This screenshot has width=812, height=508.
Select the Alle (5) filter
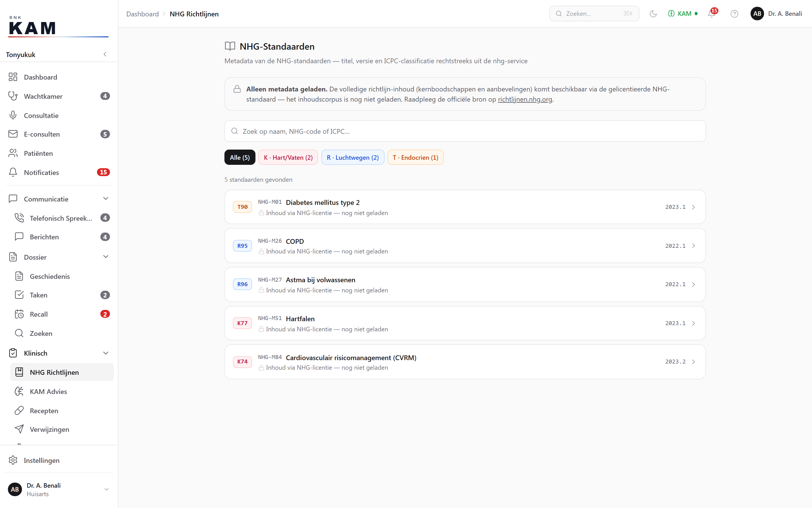[240, 157]
